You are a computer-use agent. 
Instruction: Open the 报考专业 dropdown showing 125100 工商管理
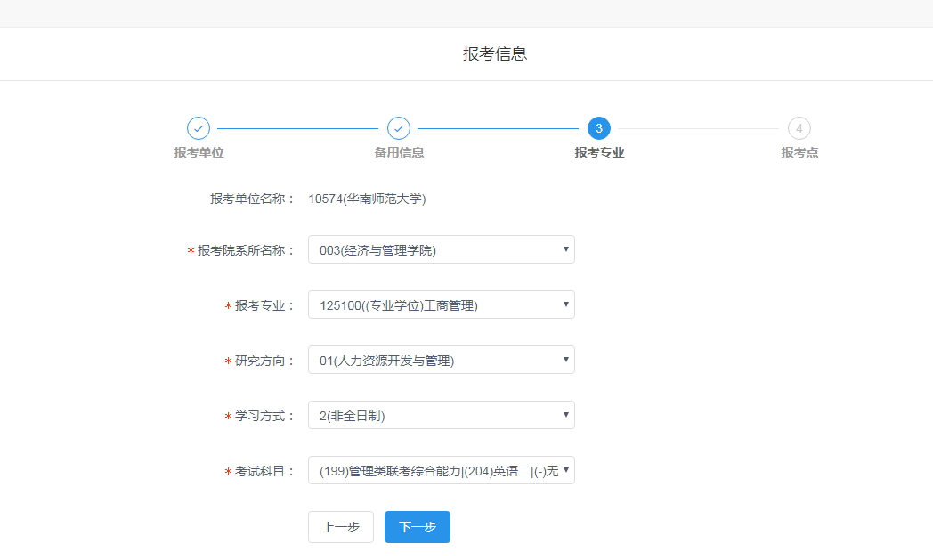pyautogui.click(x=441, y=304)
